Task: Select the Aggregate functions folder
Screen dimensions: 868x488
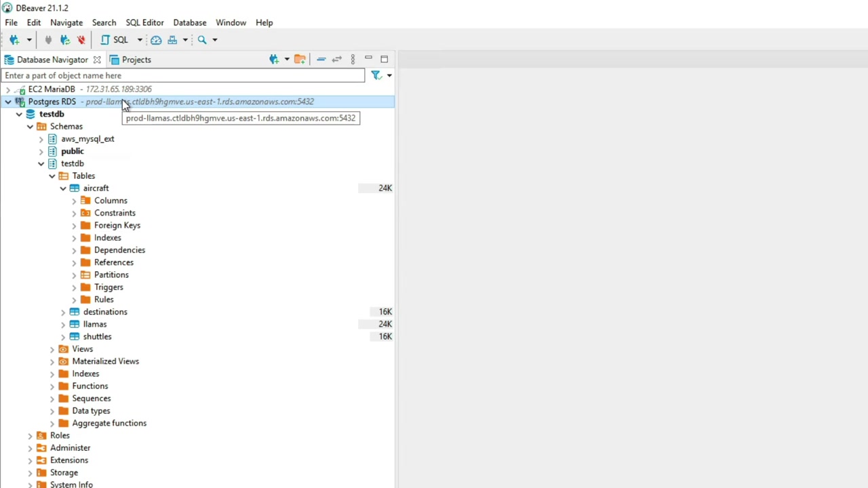Action: [109, 423]
